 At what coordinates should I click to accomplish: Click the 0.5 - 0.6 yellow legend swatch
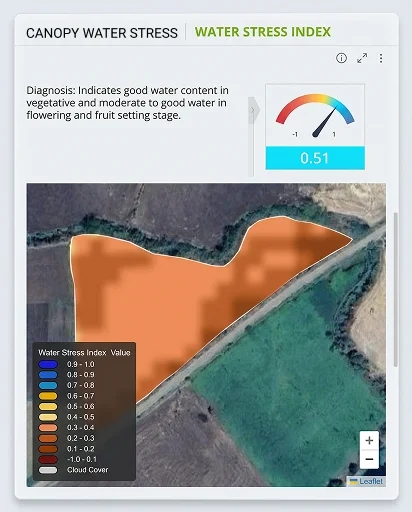tap(48, 406)
